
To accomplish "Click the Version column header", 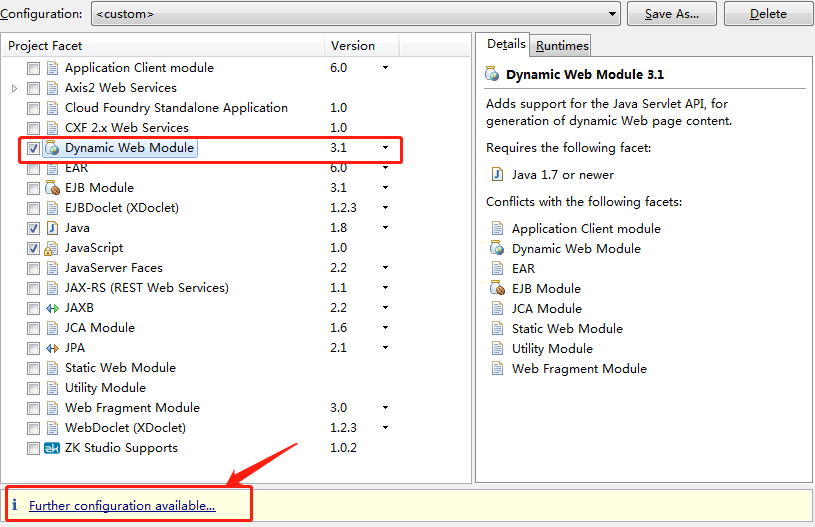I will coord(362,46).
